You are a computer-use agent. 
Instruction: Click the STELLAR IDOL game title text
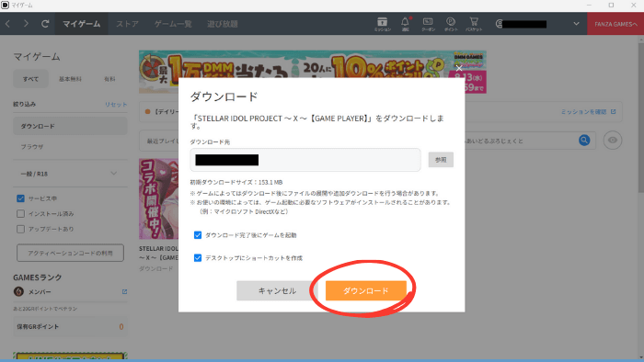coord(158,253)
